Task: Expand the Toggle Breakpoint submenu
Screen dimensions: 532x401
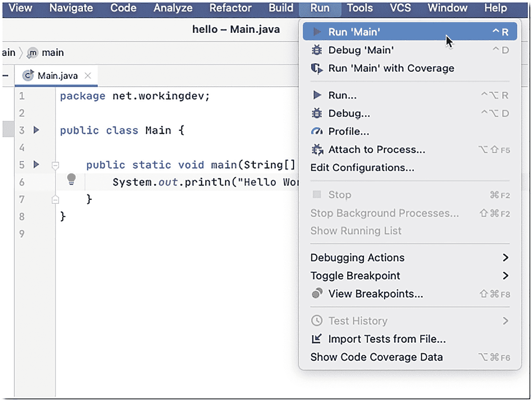Action: pos(505,275)
